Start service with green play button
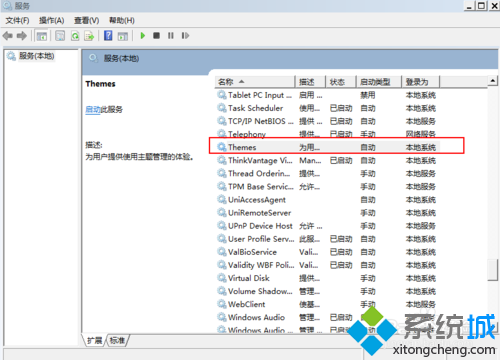The image size is (500, 360). [x=143, y=36]
